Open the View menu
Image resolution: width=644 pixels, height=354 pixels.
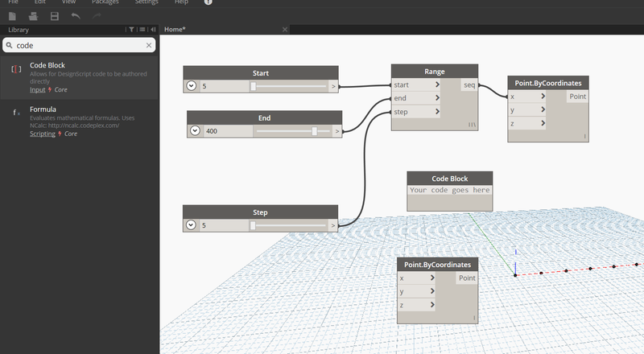(68, 2)
